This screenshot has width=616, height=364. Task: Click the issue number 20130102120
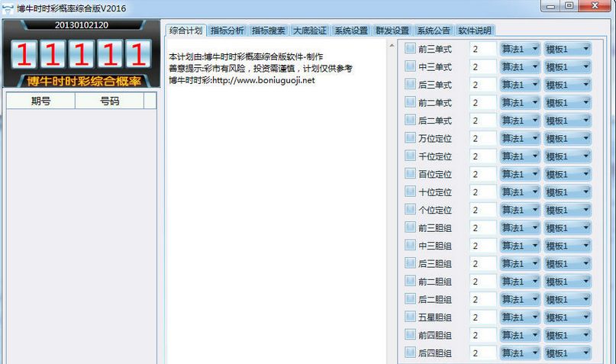click(x=82, y=25)
